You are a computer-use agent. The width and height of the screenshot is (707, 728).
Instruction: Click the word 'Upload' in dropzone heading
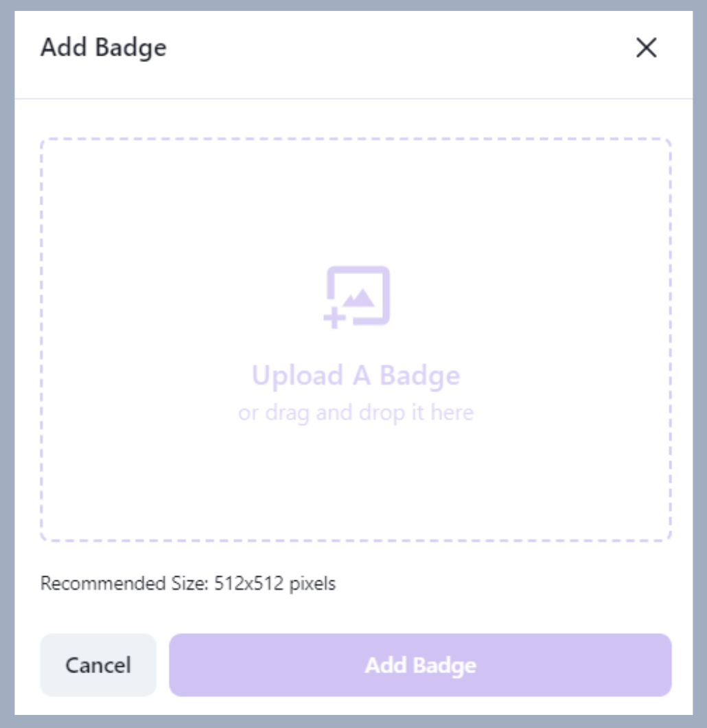point(297,375)
